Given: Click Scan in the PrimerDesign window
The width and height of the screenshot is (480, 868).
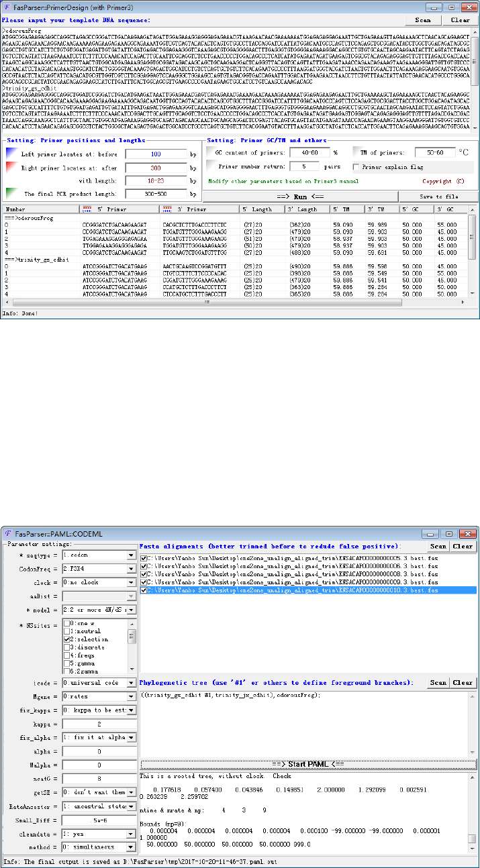Looking at the screenshot, I should (x=423, y=20).
